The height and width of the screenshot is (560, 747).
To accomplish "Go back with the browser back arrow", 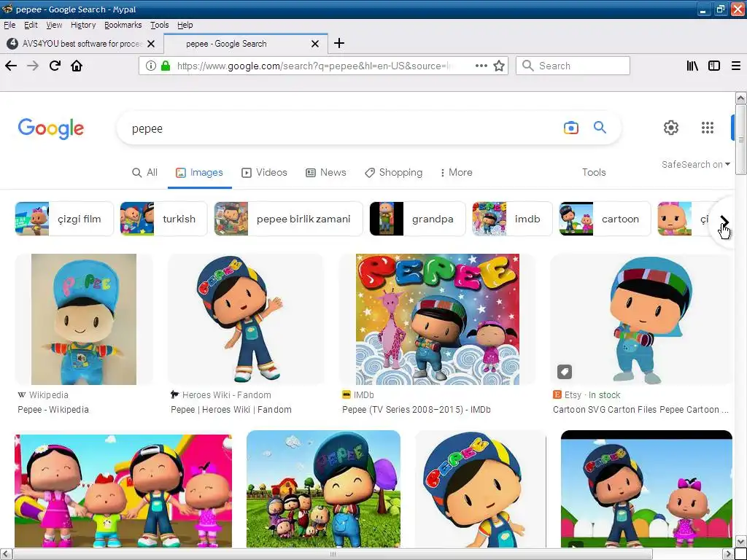I will [11, 66].
